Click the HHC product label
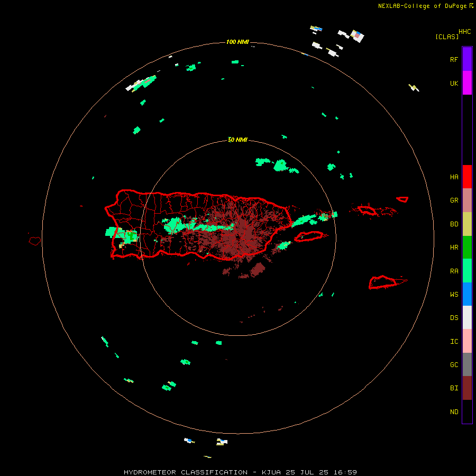The height and width of the screenshot is (476, 476). [x=465, y=32]
